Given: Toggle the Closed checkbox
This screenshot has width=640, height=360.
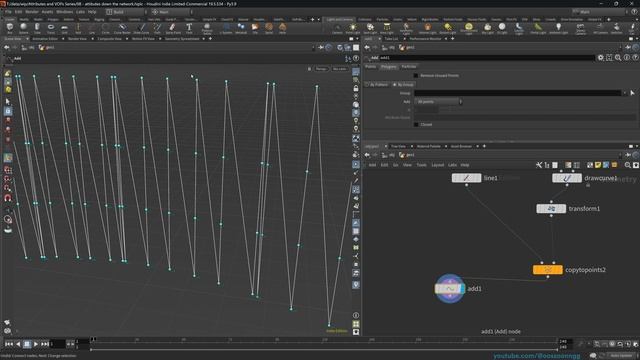Looking at the screenshot, I should coord(416,124).
